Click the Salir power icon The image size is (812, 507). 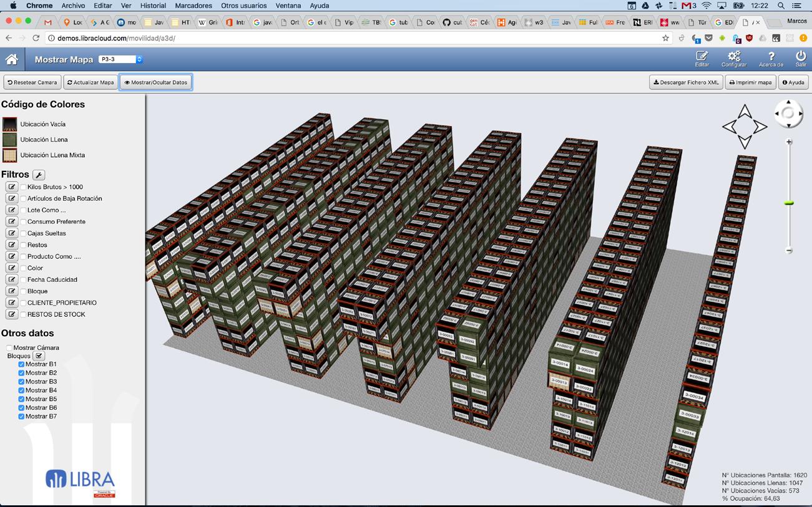(801, 57)
